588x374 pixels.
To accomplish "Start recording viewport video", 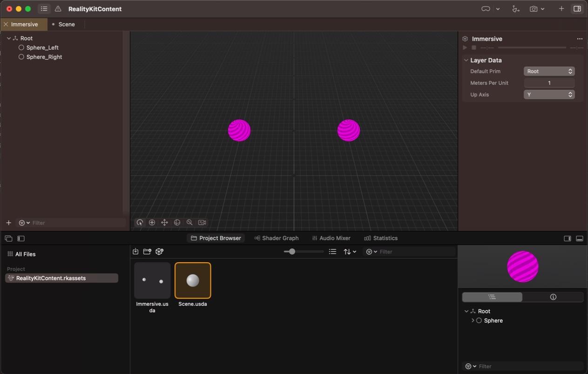I will click(202, 222).
